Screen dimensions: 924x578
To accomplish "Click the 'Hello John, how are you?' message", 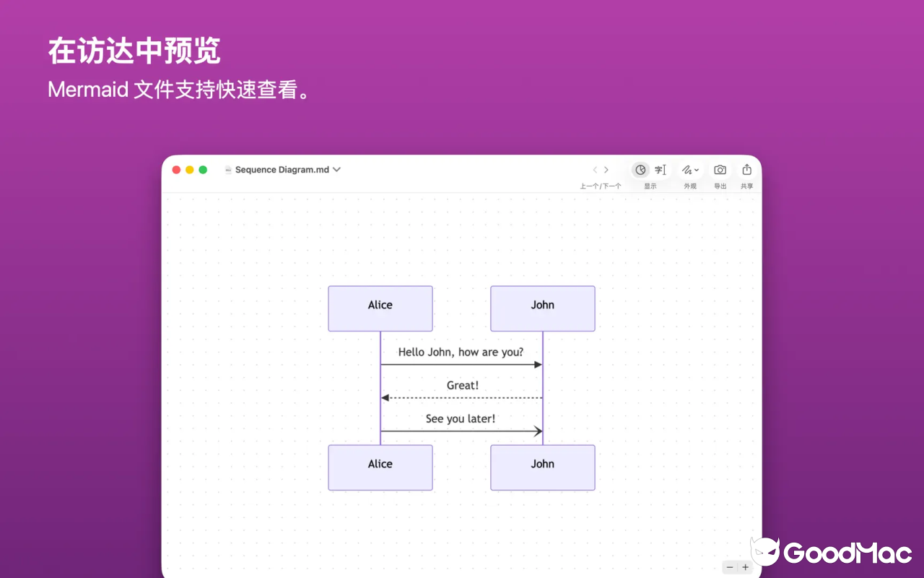I will (461, 353).
